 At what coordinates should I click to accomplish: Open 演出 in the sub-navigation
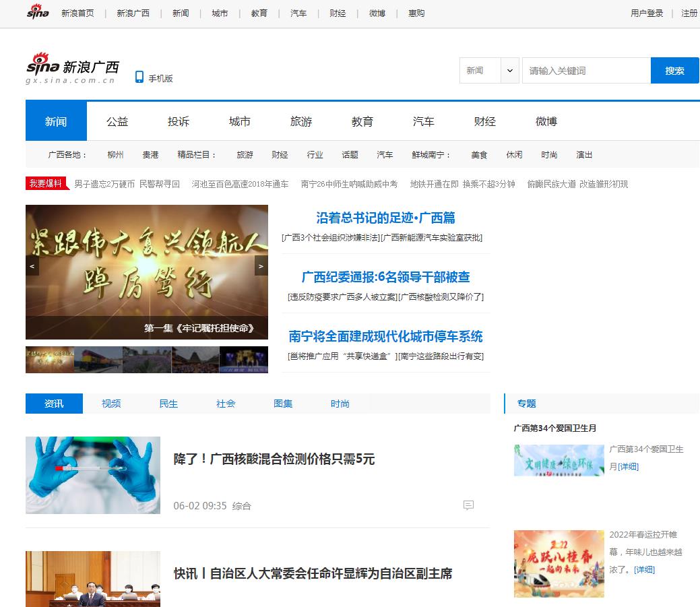pos(584,154)
